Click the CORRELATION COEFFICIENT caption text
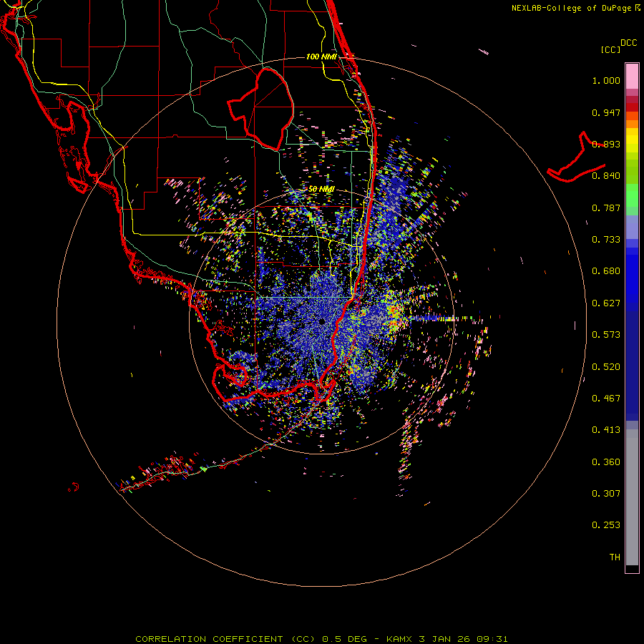Viewport: 644px width, 644px height. 209,639
